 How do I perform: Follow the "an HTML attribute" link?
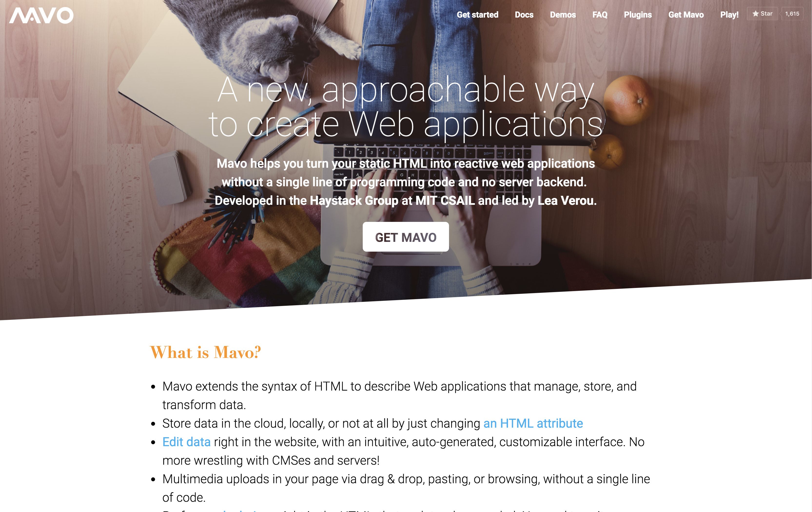[x=533, y=423]
